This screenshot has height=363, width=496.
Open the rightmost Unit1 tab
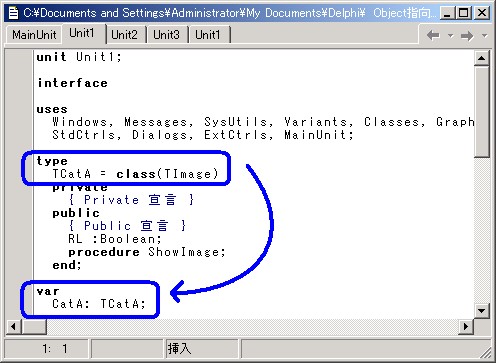click(208, 35)
